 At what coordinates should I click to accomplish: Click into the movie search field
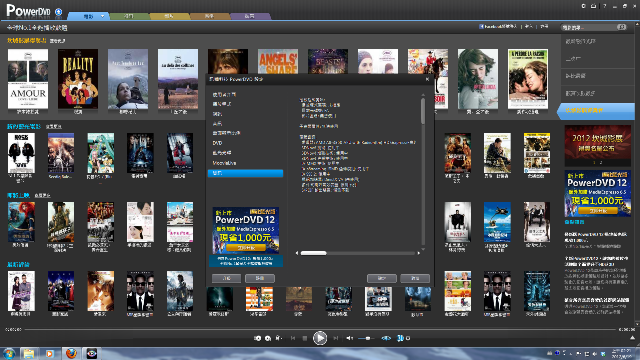[x=588, y=27]
